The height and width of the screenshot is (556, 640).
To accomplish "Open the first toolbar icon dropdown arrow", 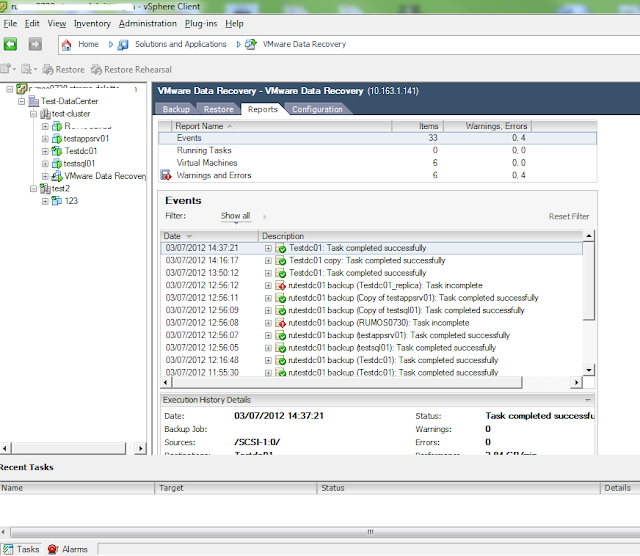I will tap(14, 69).
